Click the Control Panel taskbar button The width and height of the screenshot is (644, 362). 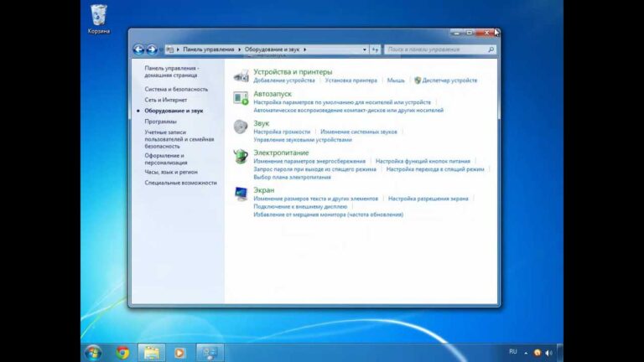pos(210,353)
